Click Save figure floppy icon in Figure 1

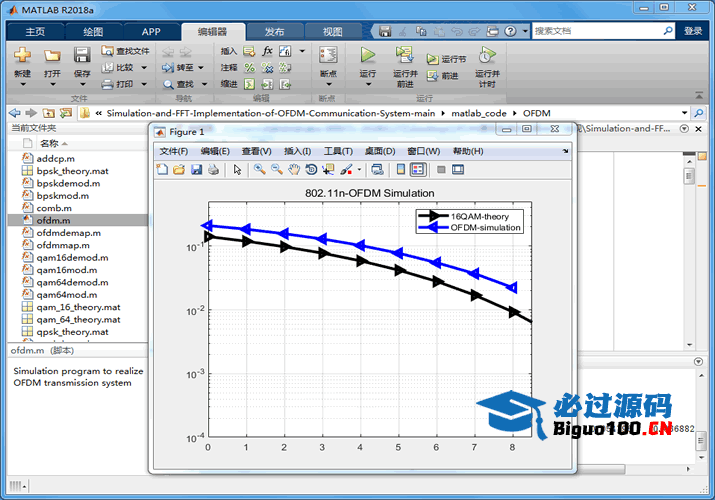coord(197,170)
